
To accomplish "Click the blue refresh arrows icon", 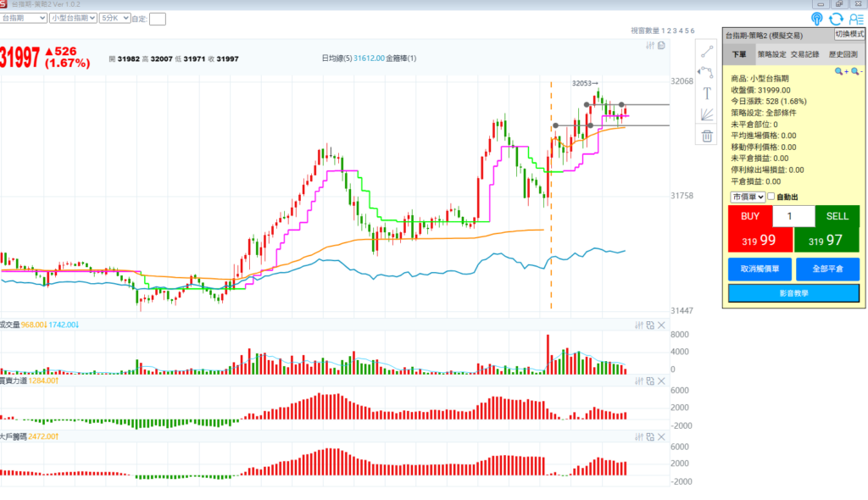I will [x=836, y=19].
